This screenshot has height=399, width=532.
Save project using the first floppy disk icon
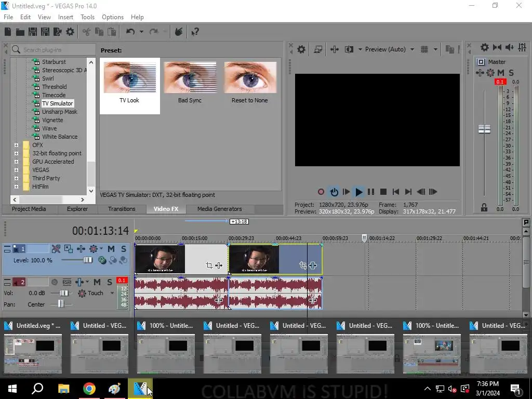tap(33, 32)
